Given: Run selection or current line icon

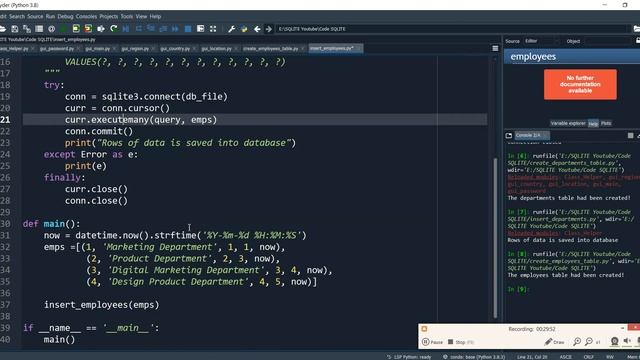Looking at the screenshot, I should [x=101, y=29].
